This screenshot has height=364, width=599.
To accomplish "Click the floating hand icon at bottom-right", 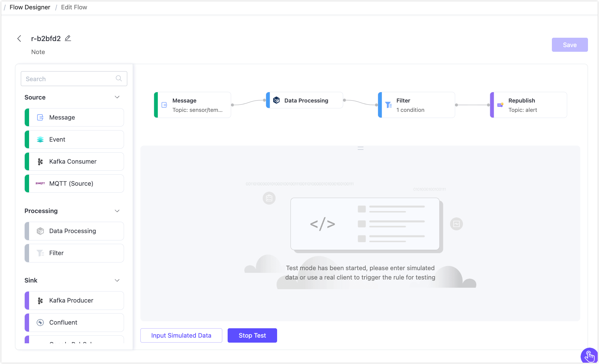I will pos(590,356).
